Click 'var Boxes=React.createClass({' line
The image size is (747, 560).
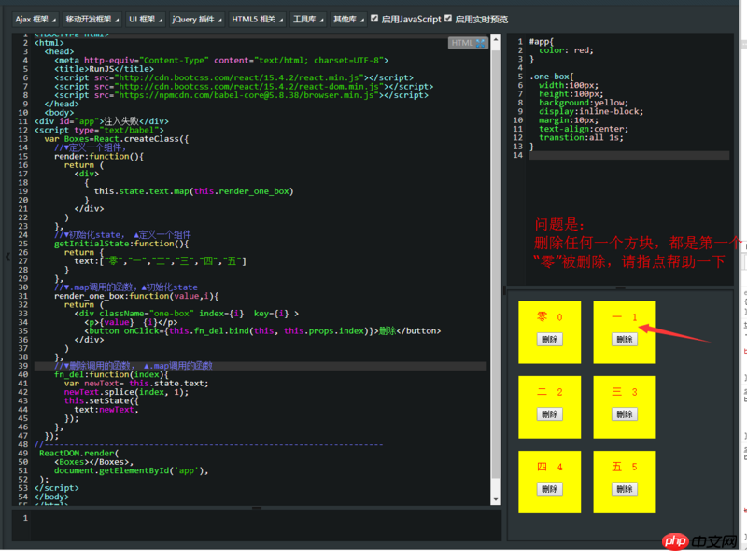(x=116, y=139)
